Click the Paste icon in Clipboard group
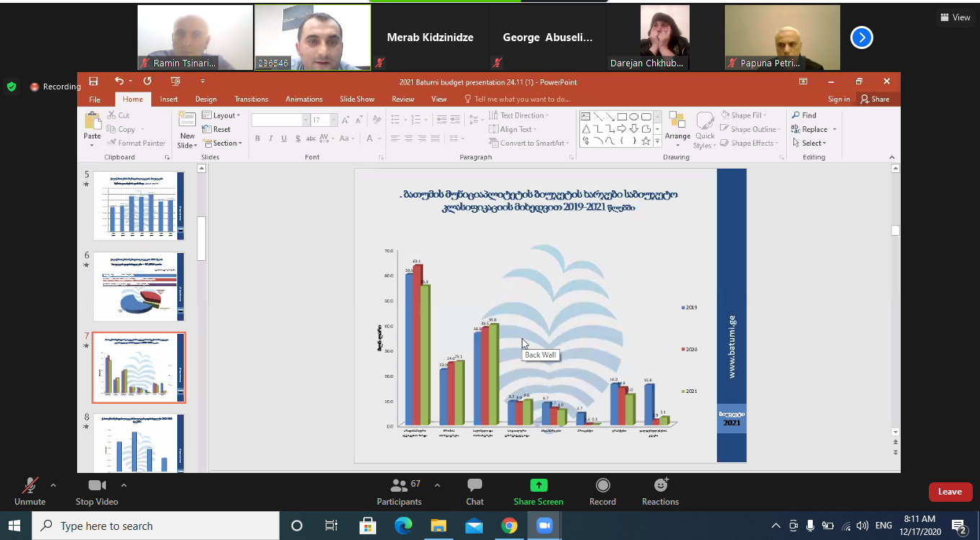Screen dimensions: 980x540 pos(92,123)
